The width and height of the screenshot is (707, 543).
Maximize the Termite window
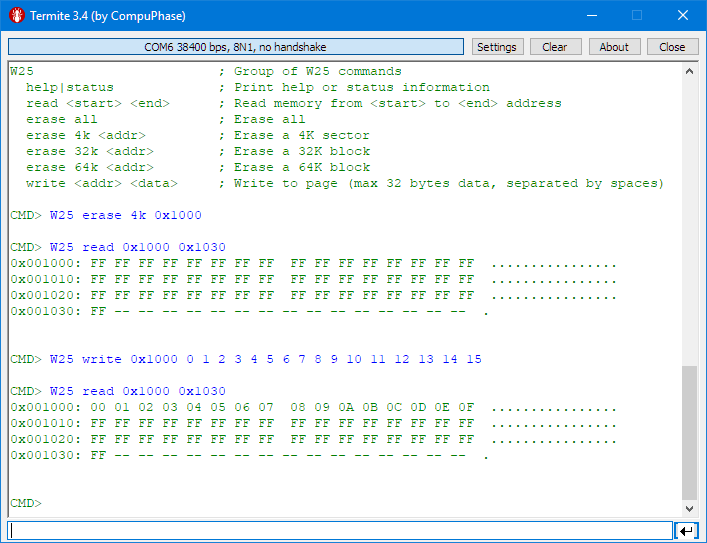[636, 16]
